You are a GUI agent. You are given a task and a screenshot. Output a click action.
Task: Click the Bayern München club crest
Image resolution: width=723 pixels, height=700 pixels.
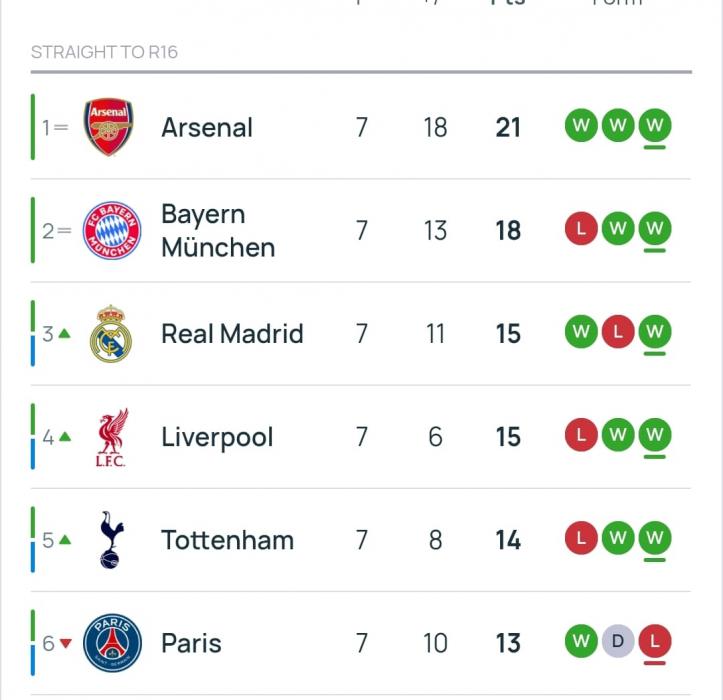[x=111, y=230]
